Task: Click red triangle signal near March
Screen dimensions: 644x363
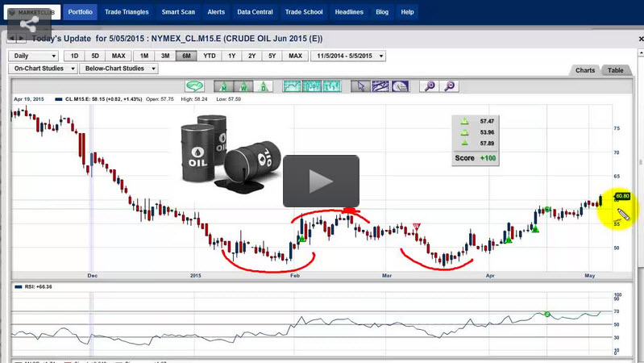Action: pyautogui.click(x=417, y=226)
